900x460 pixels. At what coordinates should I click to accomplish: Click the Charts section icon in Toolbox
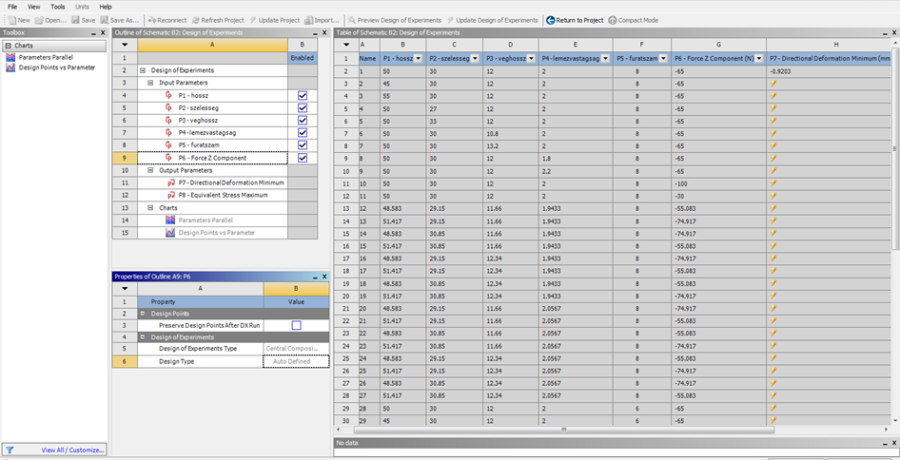click(8, 45)
